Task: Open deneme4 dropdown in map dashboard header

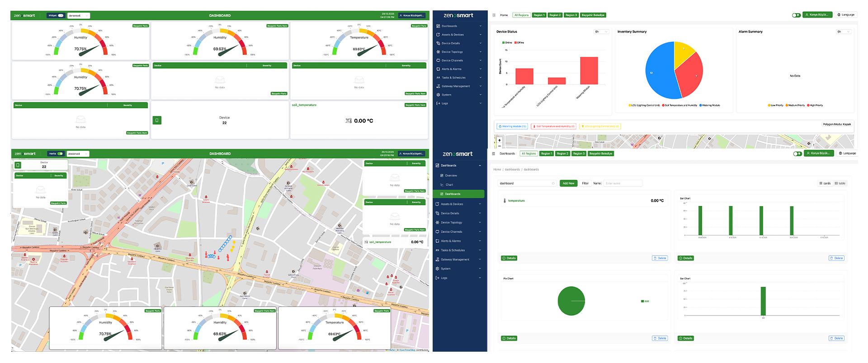Action: click(x=78, y=154)
